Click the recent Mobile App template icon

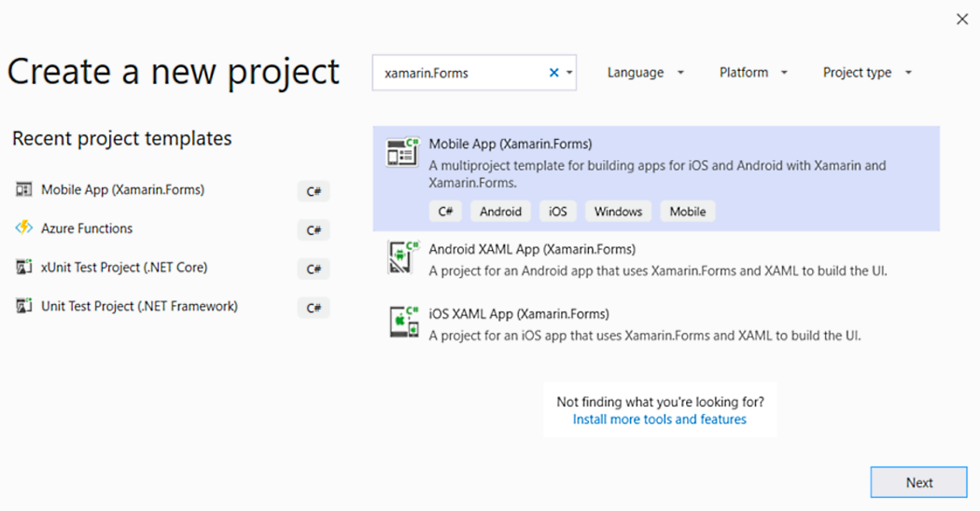(23, 190)
